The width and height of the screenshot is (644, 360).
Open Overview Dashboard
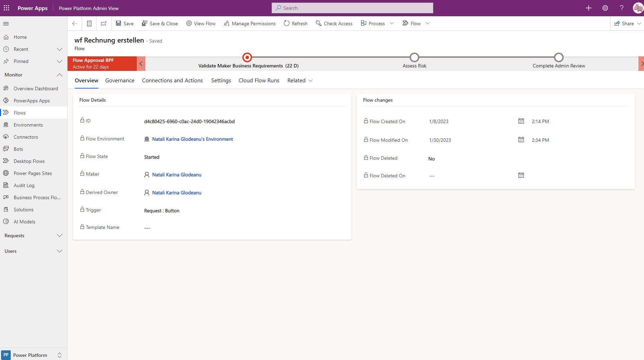[36, 89]
